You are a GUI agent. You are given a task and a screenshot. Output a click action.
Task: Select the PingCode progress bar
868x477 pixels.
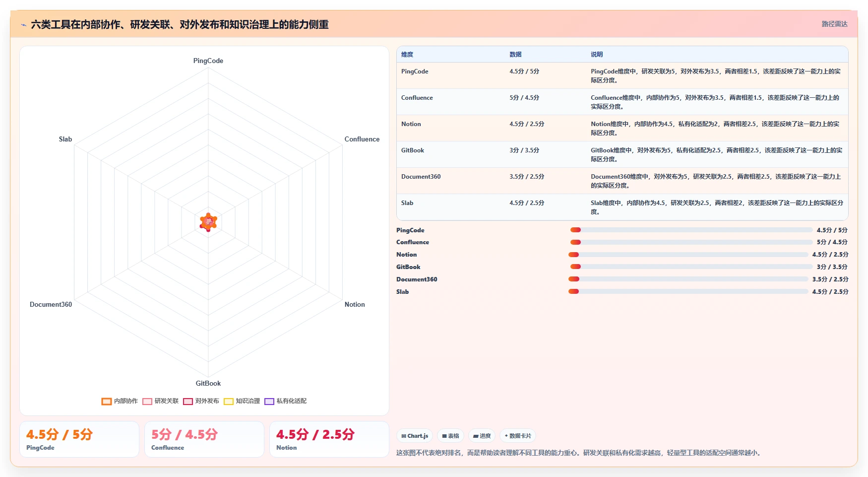click(x=691, y=230)
